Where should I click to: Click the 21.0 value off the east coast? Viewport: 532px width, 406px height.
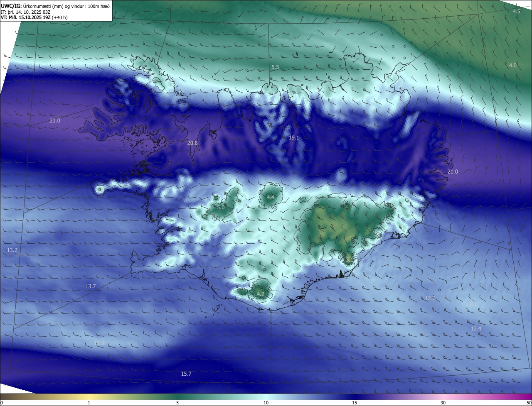[x=453, y=171]
